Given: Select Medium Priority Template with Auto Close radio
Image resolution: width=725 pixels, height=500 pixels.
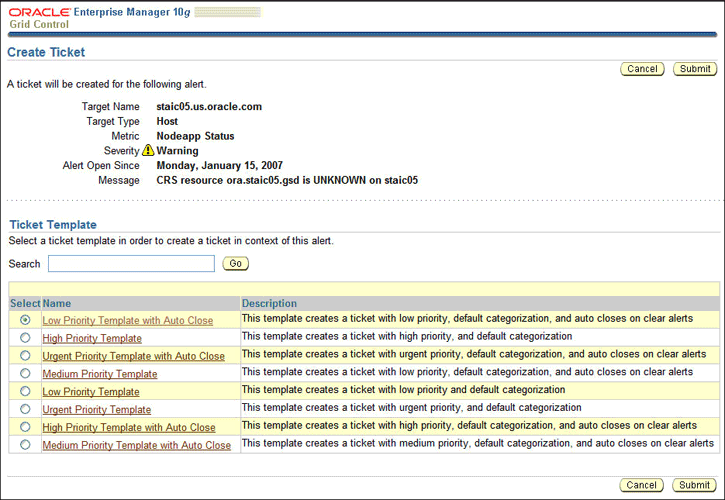Looking at the screenshot, I should 25,445.
